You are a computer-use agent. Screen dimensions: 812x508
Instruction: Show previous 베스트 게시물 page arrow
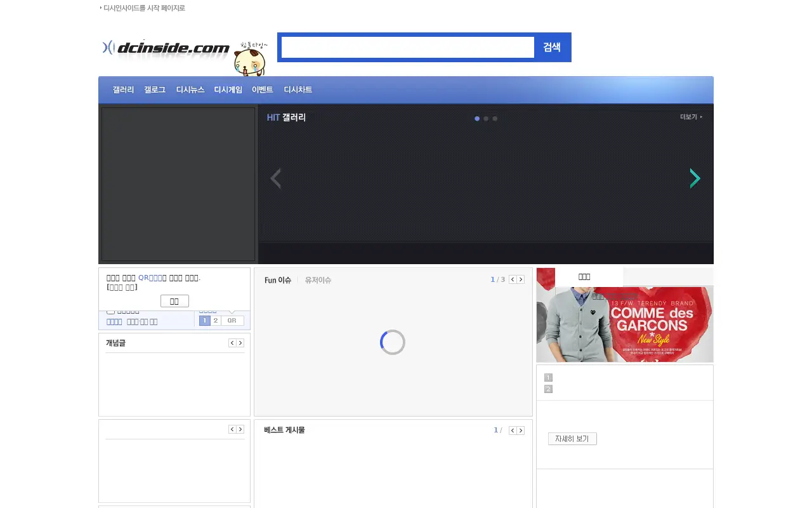pos(513,431)
